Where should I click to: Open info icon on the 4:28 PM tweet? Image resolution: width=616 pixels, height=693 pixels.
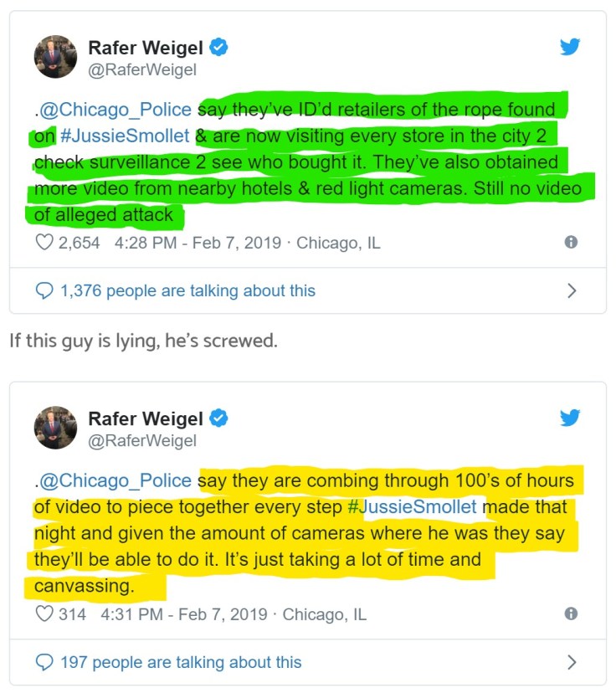571,242
